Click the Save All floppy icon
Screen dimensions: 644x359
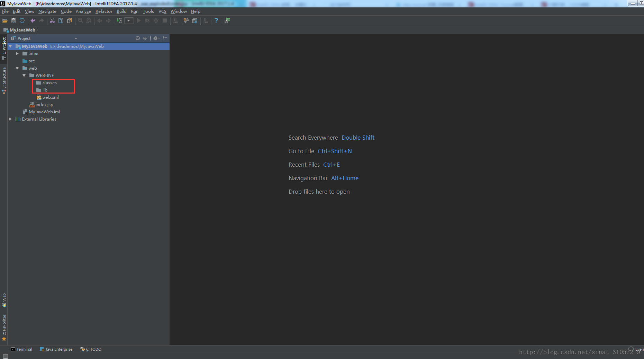[13, 21]
